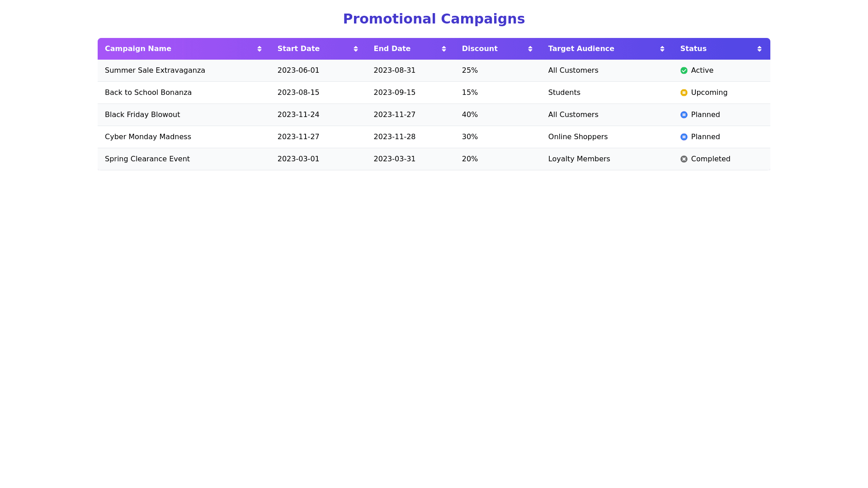Click sort arrows icon in Campaign Name column

pyautogui.click(x=259, y=49)
